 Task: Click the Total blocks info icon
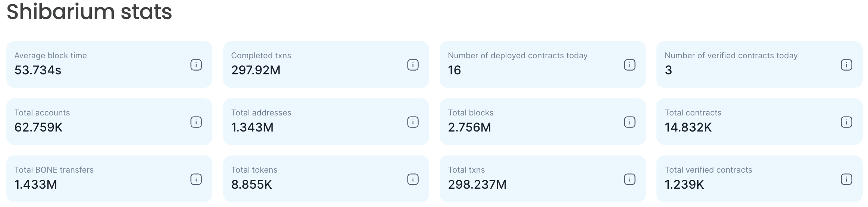point(630,122)
